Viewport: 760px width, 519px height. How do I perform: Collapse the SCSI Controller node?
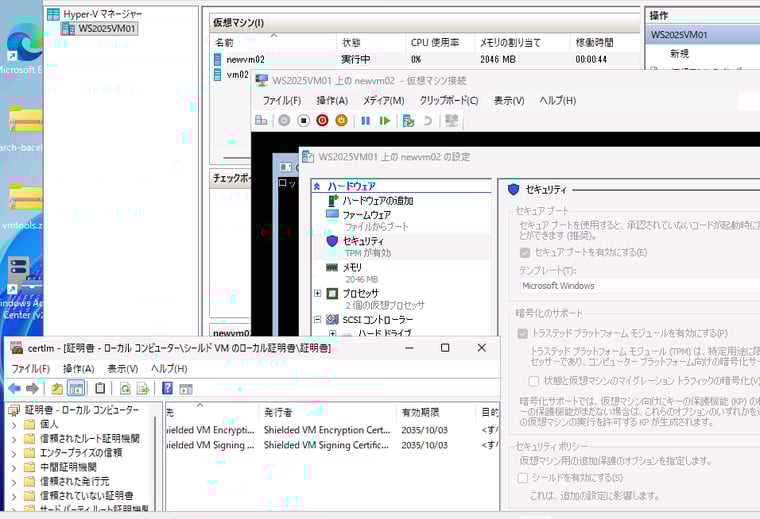pos(317,319)
